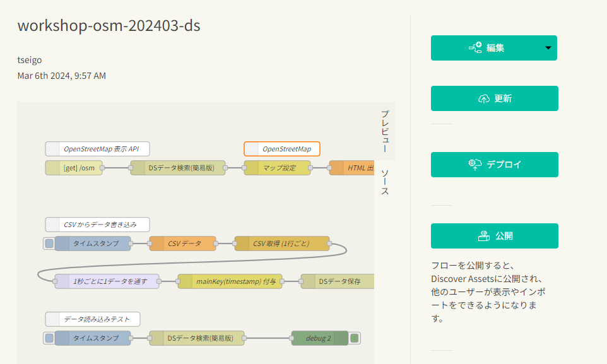
Task: Select the [get] /osm node
Action: coord(74,168)
